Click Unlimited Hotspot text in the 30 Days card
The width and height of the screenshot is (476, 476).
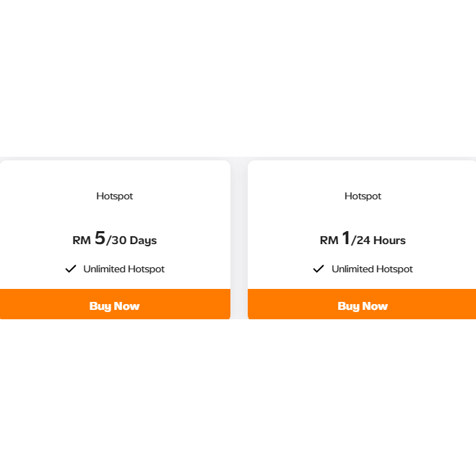(124, 269)
